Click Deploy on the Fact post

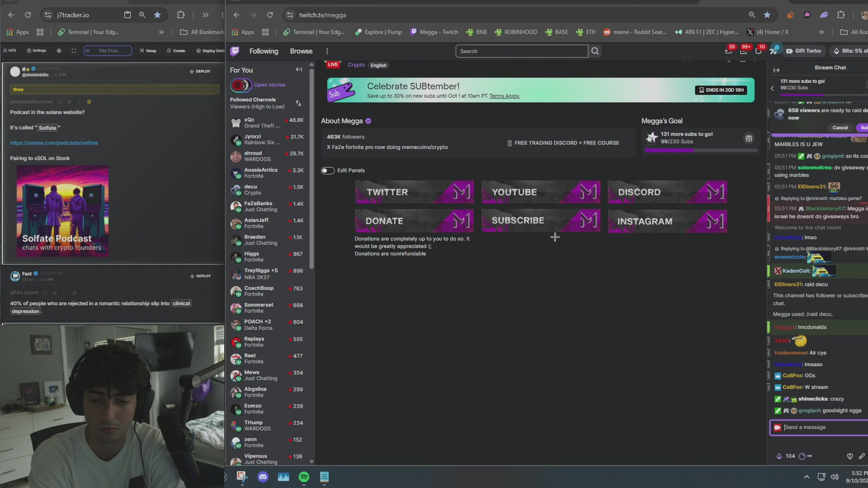click(200, 276)
